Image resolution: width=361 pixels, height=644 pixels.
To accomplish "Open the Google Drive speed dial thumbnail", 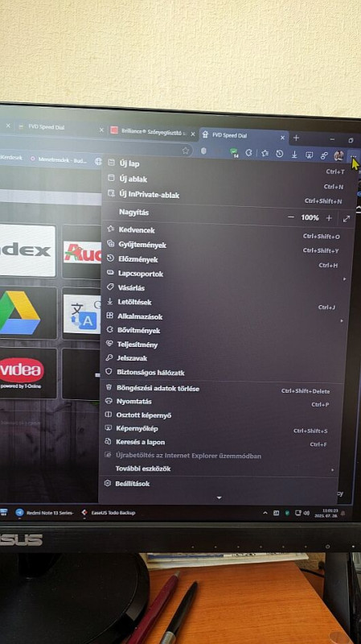I will (x=28, y=312).
